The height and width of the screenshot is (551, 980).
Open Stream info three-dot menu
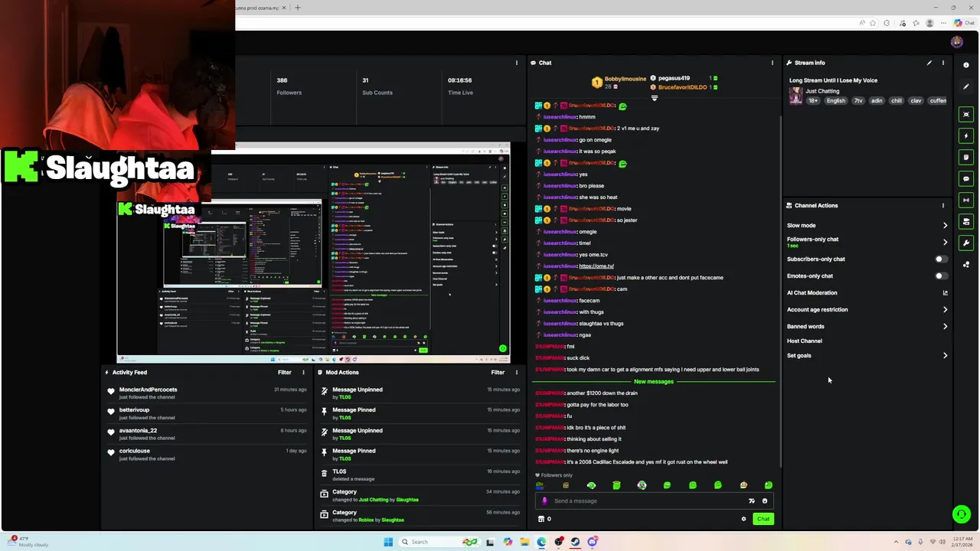point(943,63)
